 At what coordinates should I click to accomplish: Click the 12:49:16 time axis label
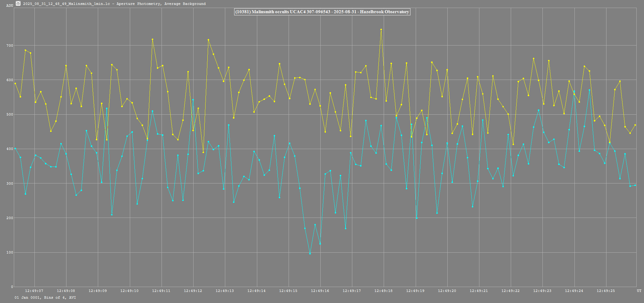click(320, 291)
